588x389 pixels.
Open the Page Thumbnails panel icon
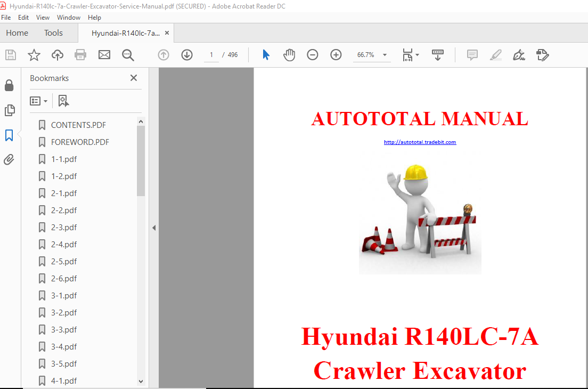click(10, 110)
